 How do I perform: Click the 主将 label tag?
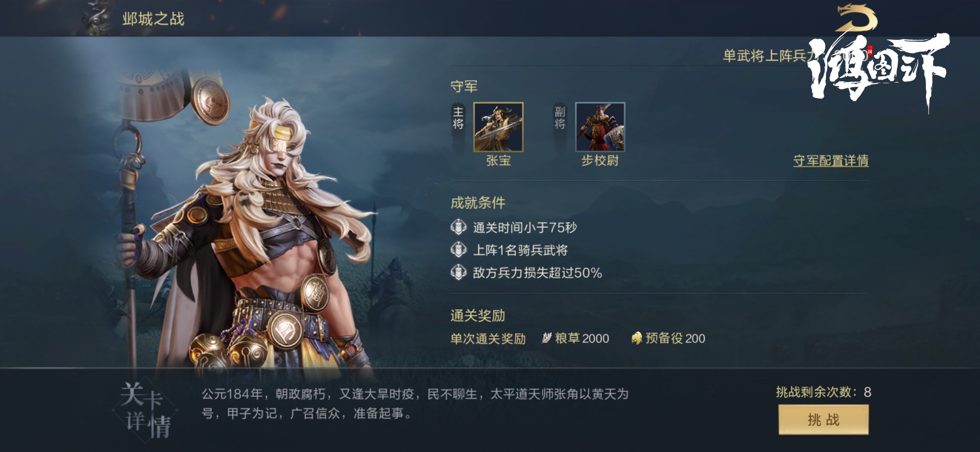[458, 118]
